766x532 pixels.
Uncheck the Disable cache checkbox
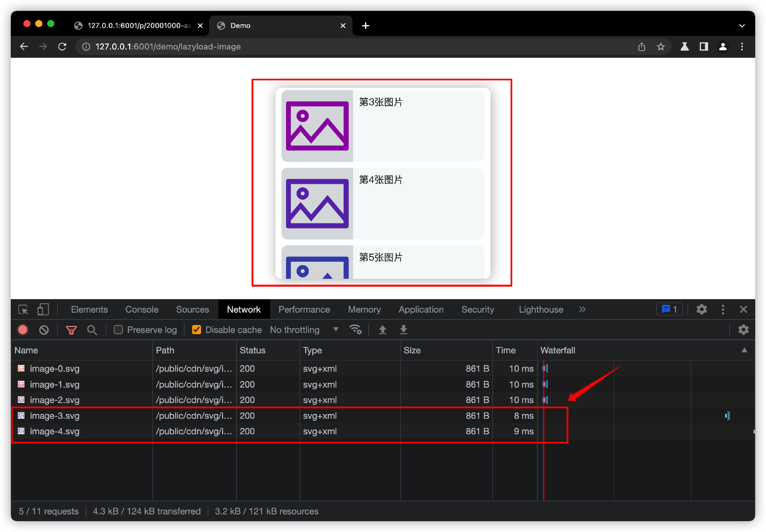click(x=196, y=330)
